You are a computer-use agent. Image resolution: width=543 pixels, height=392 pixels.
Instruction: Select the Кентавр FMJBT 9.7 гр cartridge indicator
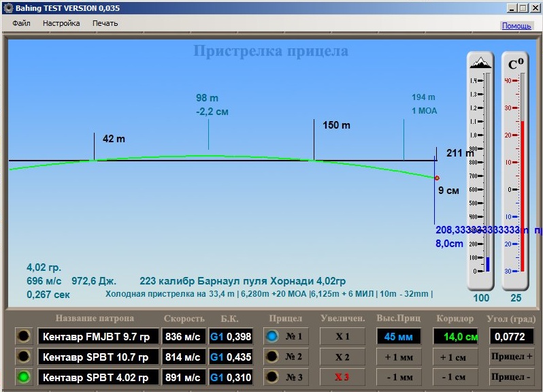(x=24, y=336)
